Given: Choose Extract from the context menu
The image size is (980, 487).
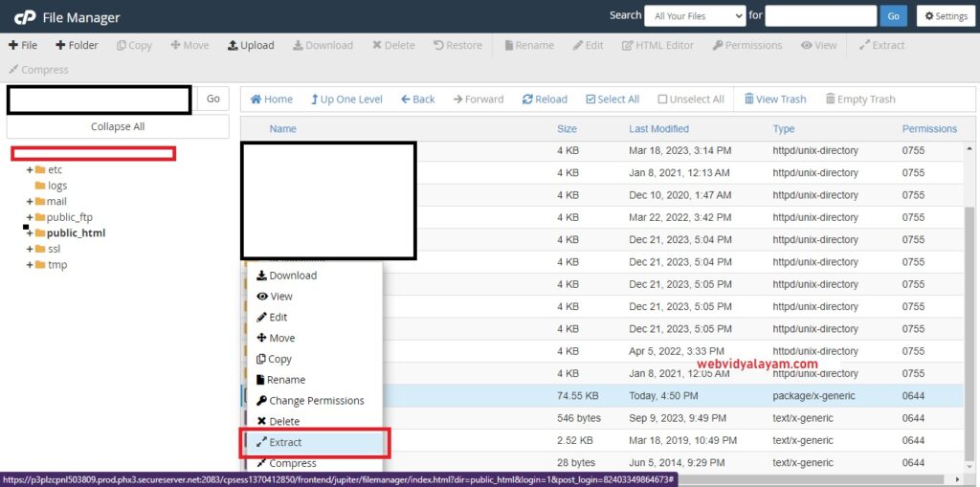Looking at the screenshot, I should 285,443.
